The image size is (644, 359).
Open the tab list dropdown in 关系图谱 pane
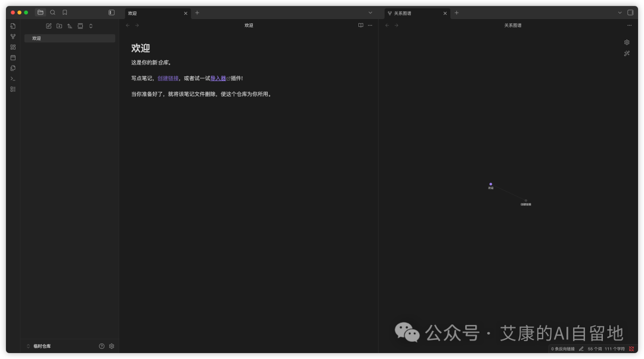(x=620, y=13)
